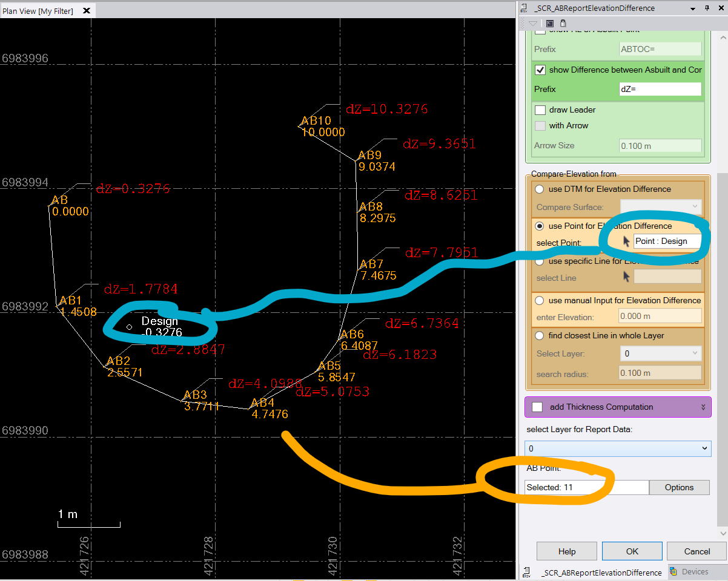Click the padlock icon in panel toolbar
The image size is (728, 581).
(x=563, y=24)
